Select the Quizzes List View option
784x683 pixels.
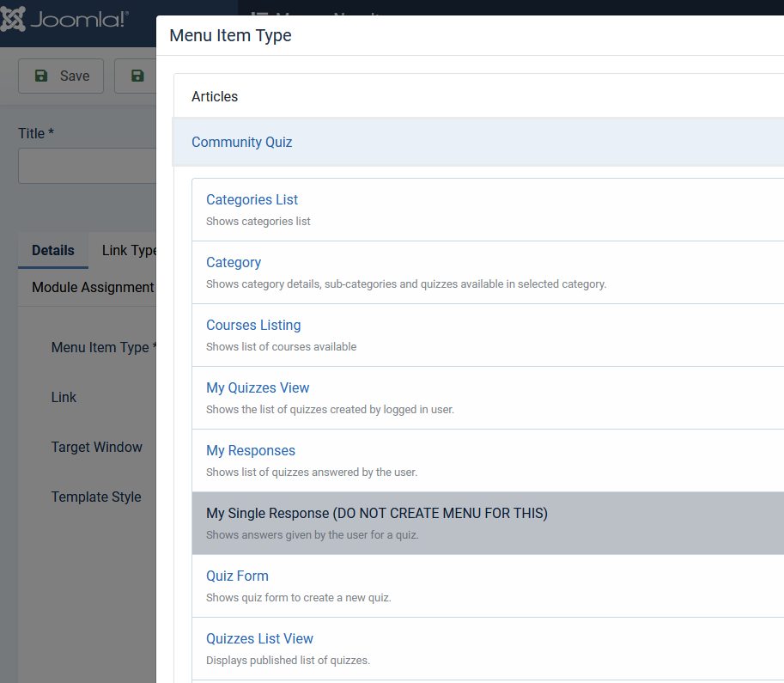click(259, 639)
